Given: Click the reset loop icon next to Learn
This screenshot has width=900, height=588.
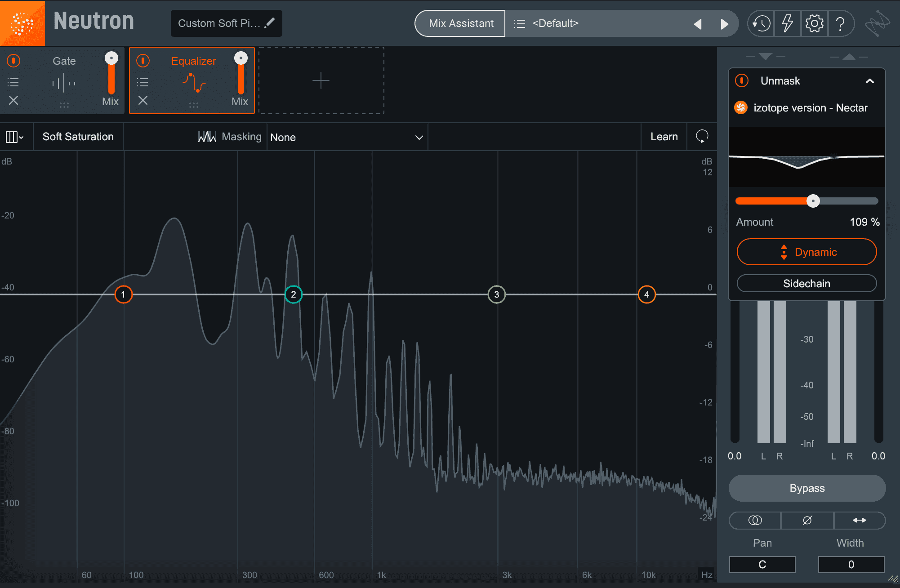Looking at the screenshot, I should (702, 137).
